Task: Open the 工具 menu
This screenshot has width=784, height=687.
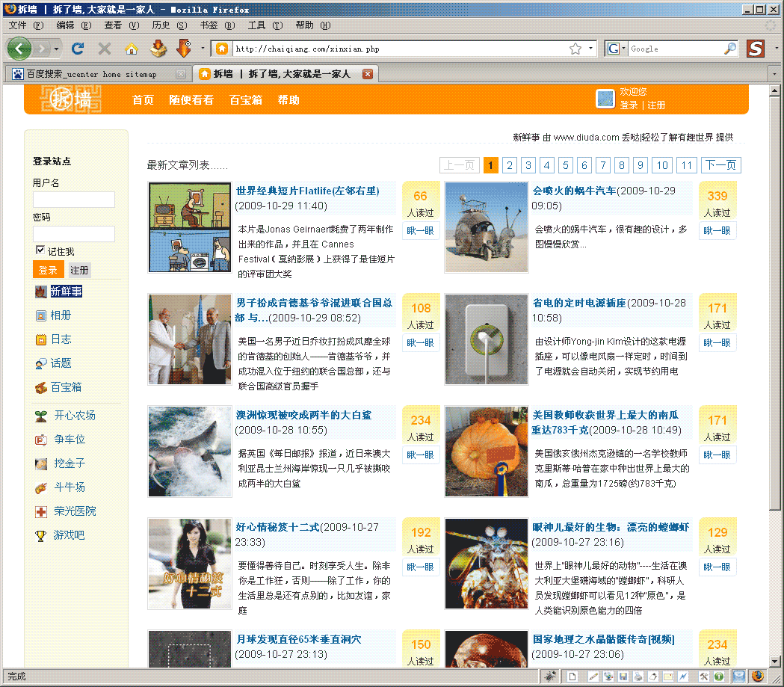Action: pos(265,25)
